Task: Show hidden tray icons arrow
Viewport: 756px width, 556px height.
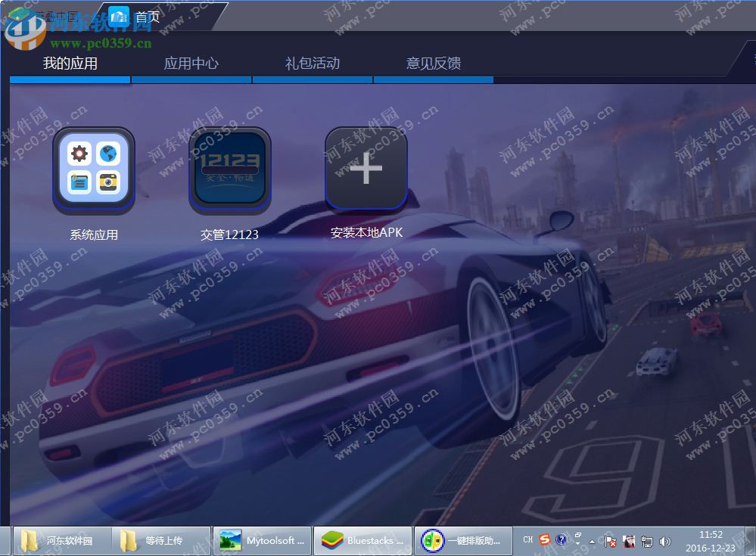Action: (592, 542)
